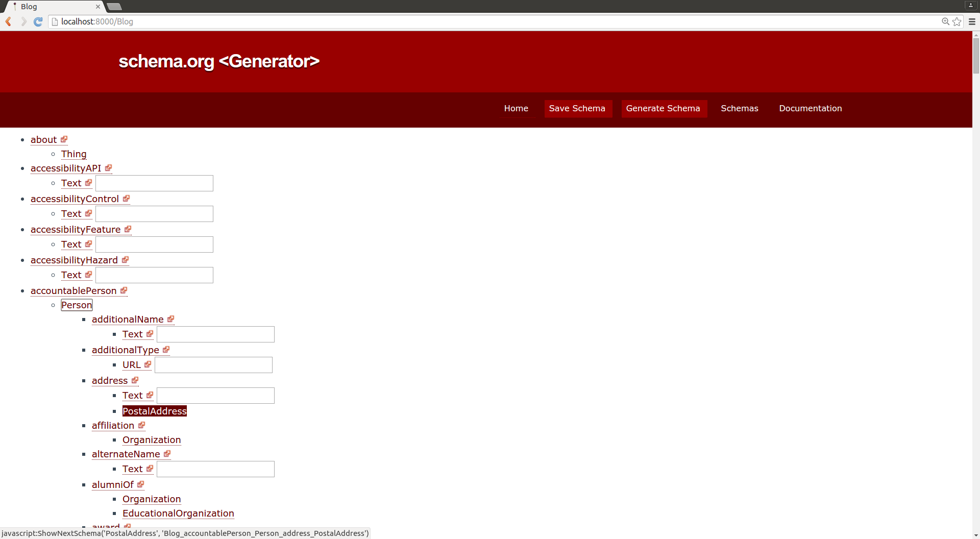Screen dimensions: 980x539
Task: Expand the Thing type under about
Action: (x=73, y=154)
